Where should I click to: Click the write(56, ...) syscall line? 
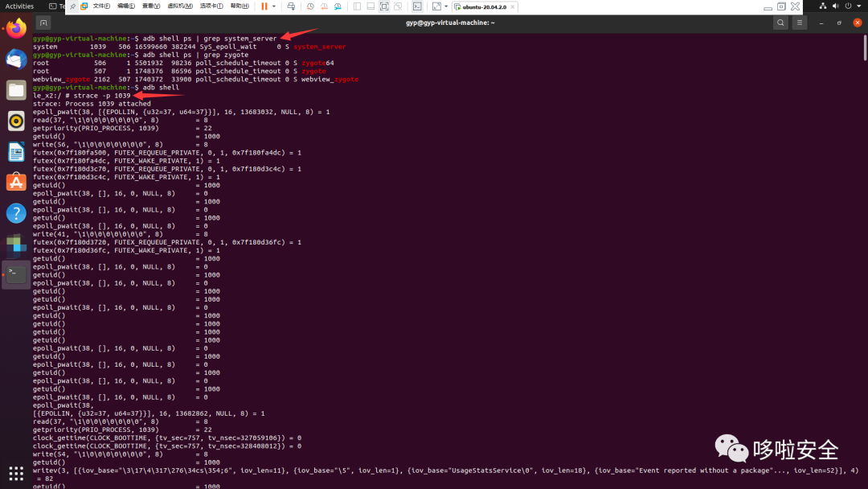[120, 145]
